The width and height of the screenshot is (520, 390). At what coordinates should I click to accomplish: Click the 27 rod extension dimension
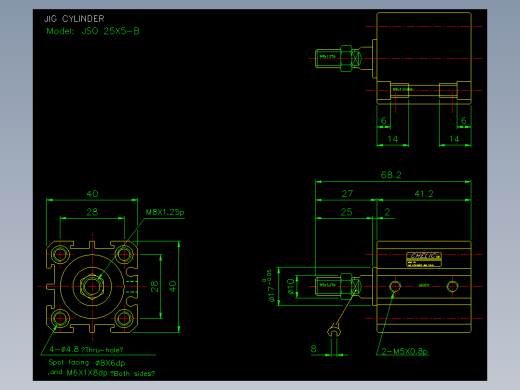[347, 194]
